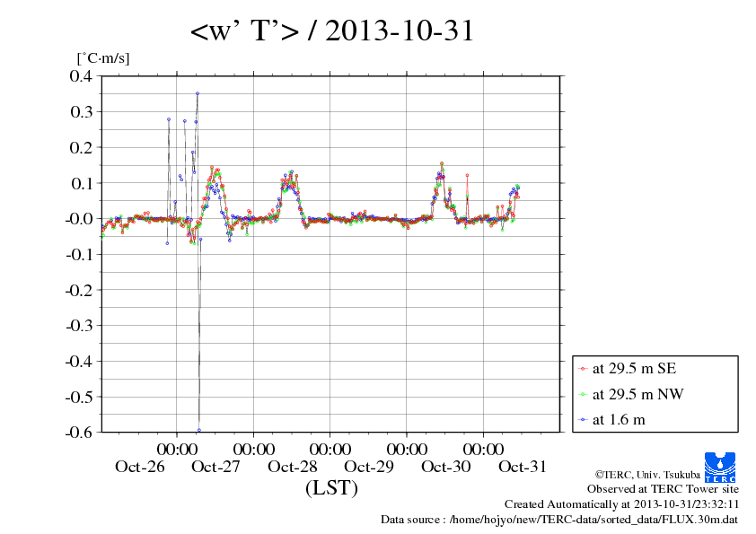Click the isolated red spike point near 0.12 on Oct-30
756x534 pixels.
(x=467, y=175)
